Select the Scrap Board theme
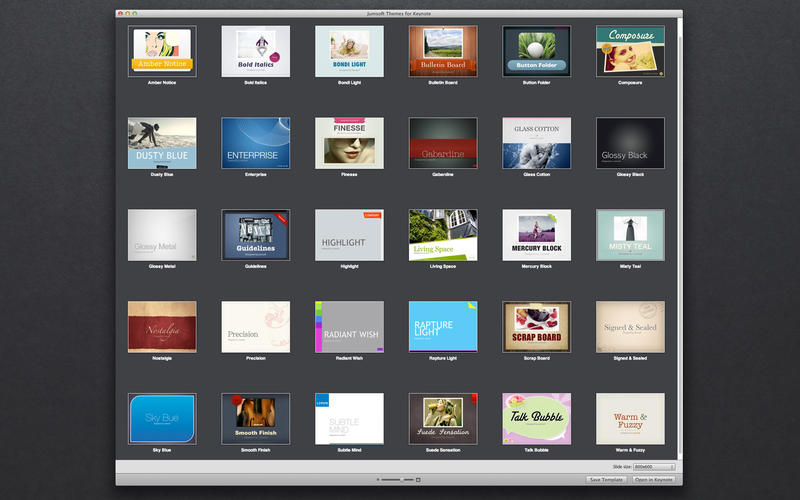800x500 pixels. tap(537, 327)
